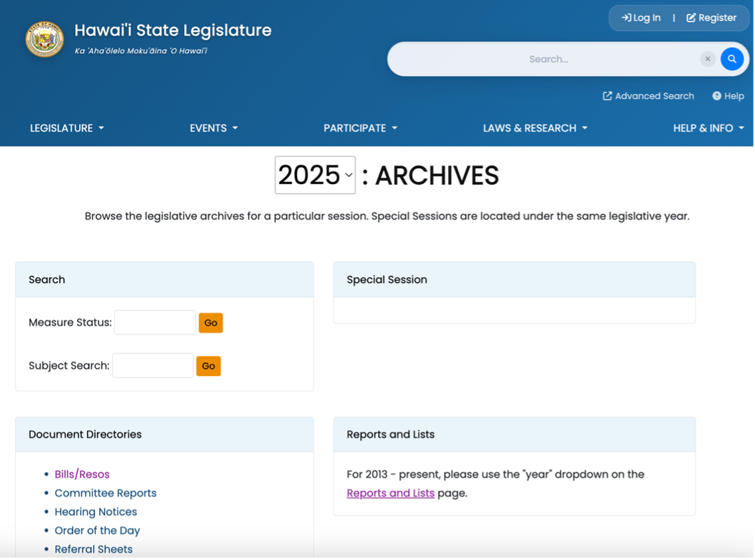Click the Search panel header
The height and width of the screenshot is (560, 755).
(x=164, y=280)
